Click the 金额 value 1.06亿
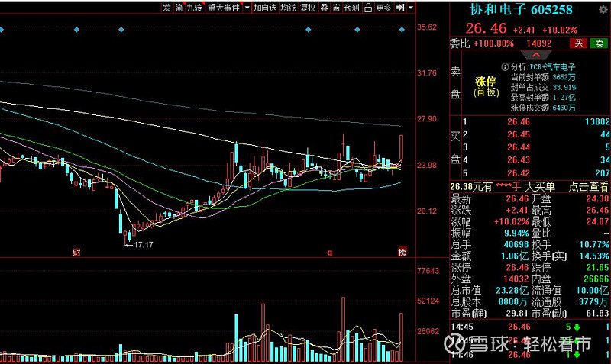The height and width of the screenshot is (364, 611). pyautogui.click(x=514, y=256)
